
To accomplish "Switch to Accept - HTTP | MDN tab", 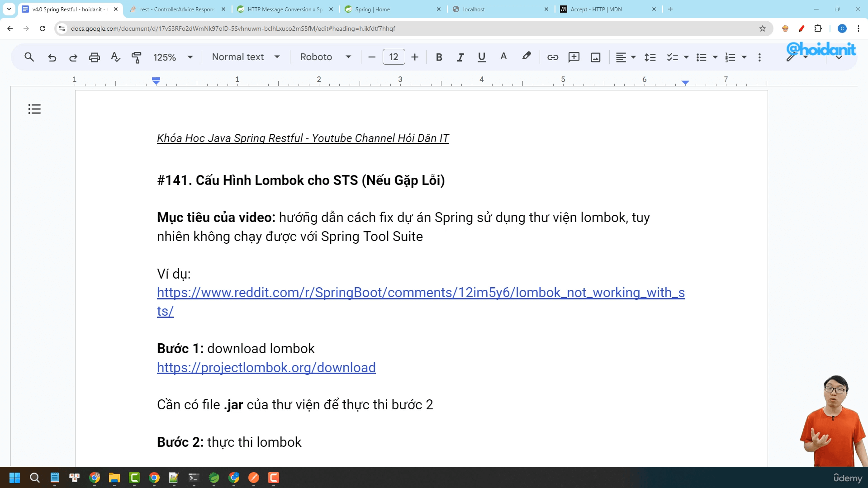I will pyautogui.click(x=607, y=9).
